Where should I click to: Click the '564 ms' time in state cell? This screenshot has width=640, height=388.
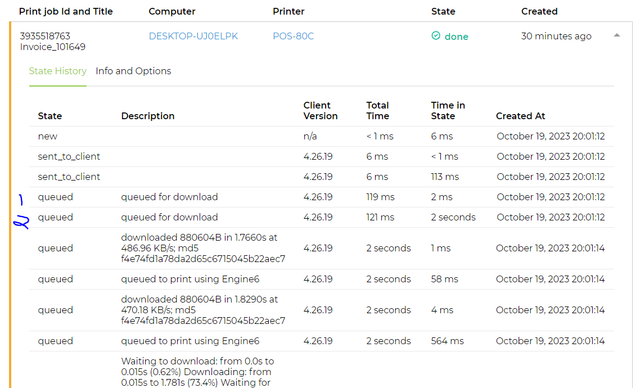point(447,341)
